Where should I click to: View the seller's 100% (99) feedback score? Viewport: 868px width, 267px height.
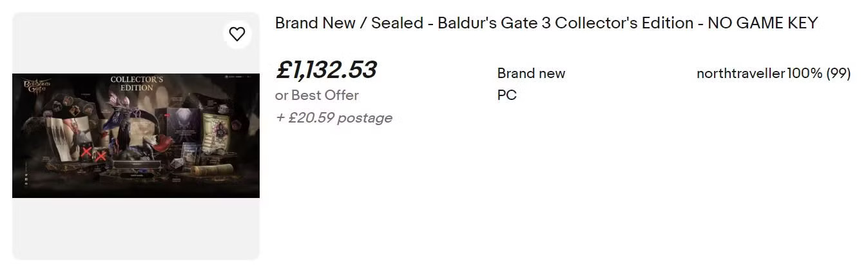pyautogui.click(x=818, y=74)
